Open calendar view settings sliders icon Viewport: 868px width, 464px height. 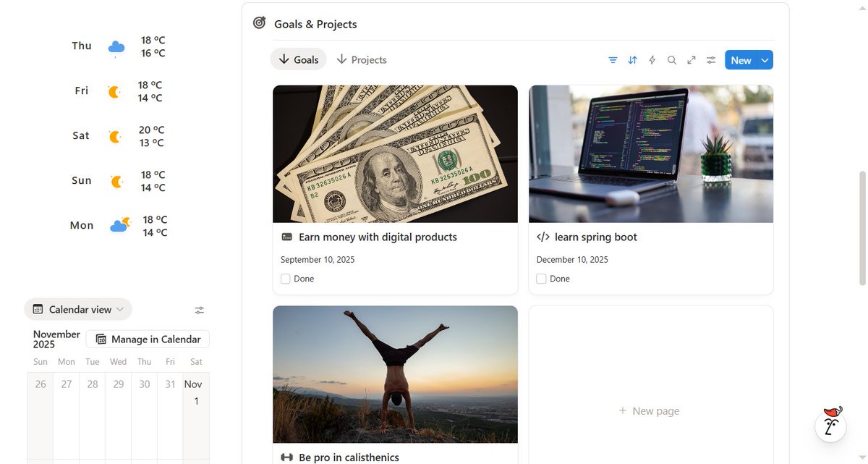click(200, 310)
